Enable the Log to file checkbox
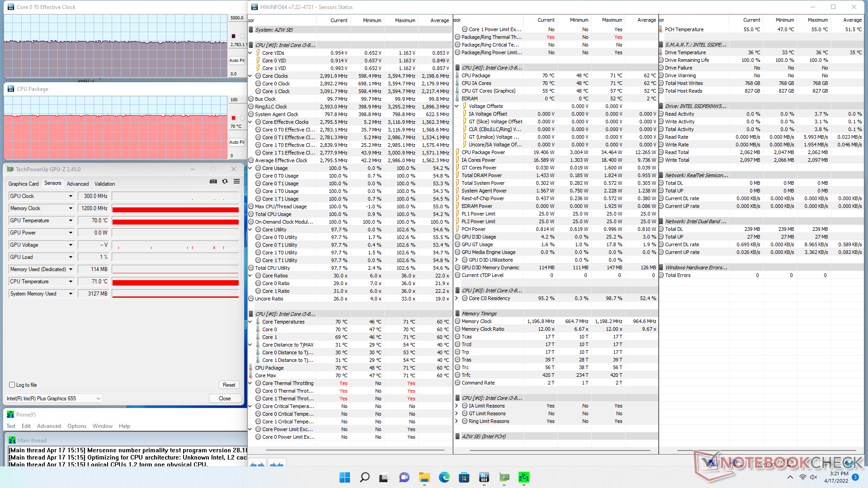This screenshot has height=488, width=868. point(12,385)
